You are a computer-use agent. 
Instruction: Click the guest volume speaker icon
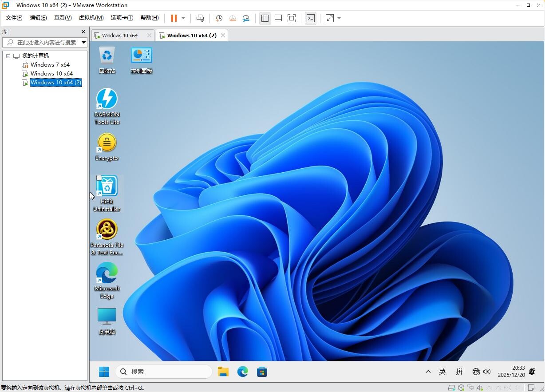coord(487,372)
